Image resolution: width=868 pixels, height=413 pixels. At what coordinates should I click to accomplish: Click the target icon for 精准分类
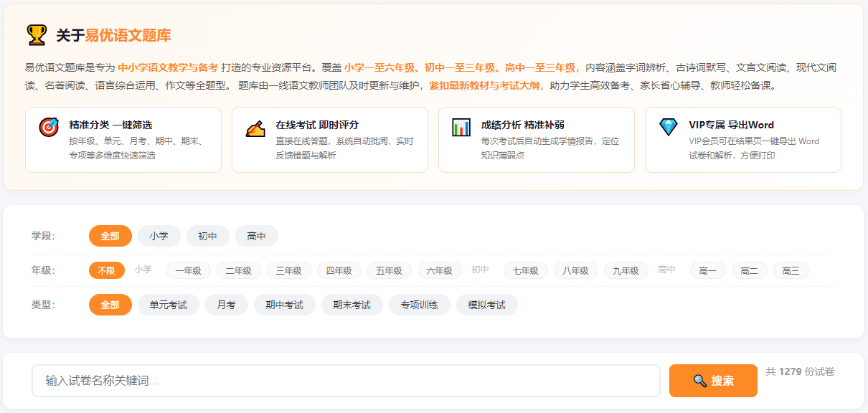(48, 127)
